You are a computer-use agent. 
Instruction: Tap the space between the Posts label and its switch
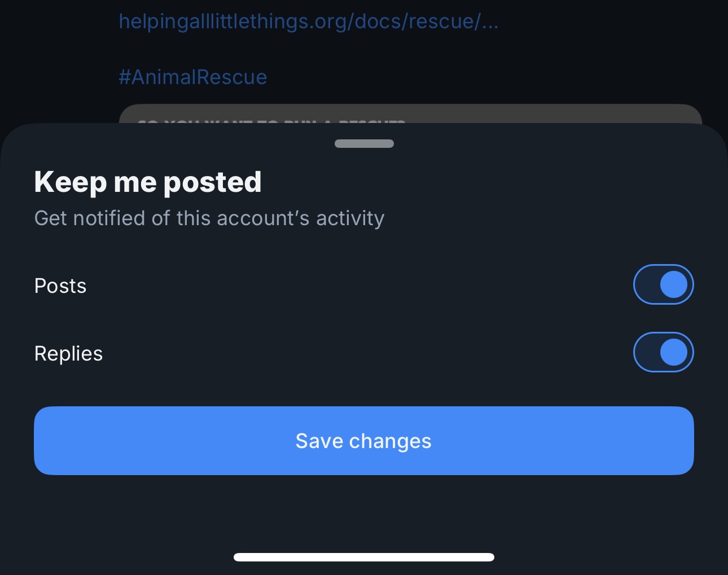pos(360,286)
